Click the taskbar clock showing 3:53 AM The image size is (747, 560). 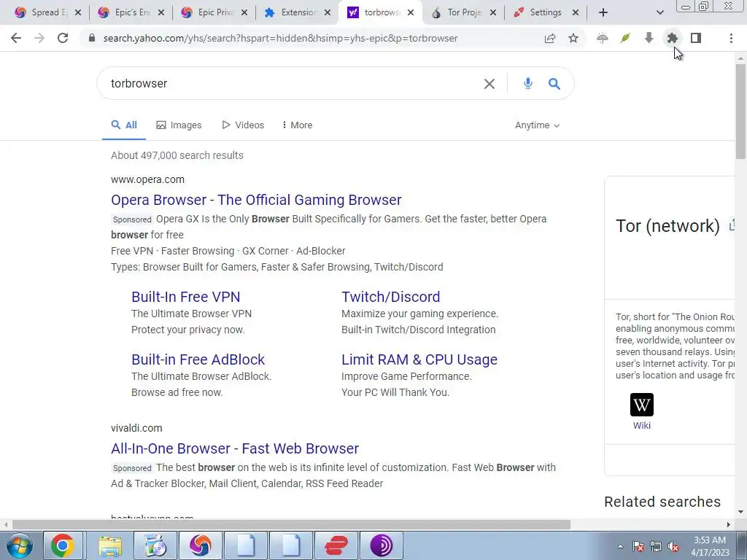pyautogui.click(x=710, y=546)
